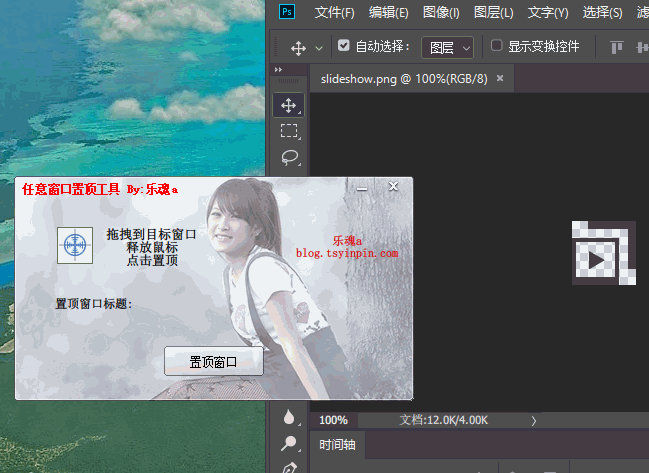
Task: Close the 任意窗口置顶工具 window
Action: tap(393, 187)
